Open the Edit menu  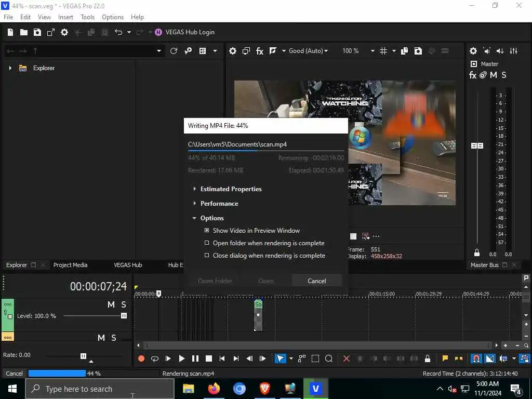(25, 17)
